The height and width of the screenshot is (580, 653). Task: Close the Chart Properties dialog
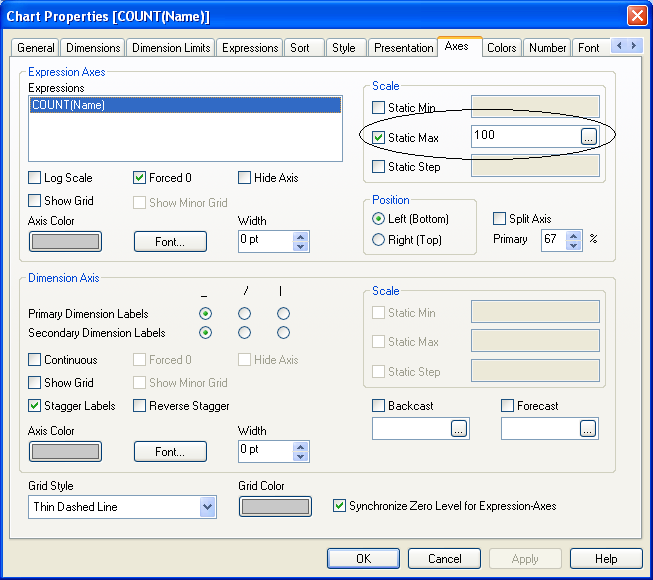[637, 16]
